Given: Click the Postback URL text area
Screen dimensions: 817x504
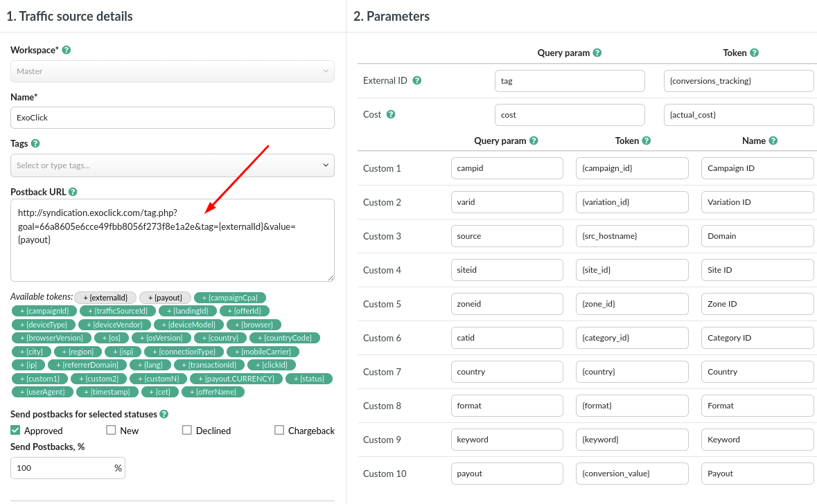Looking at the screenshot, I should tap(172, 256).
